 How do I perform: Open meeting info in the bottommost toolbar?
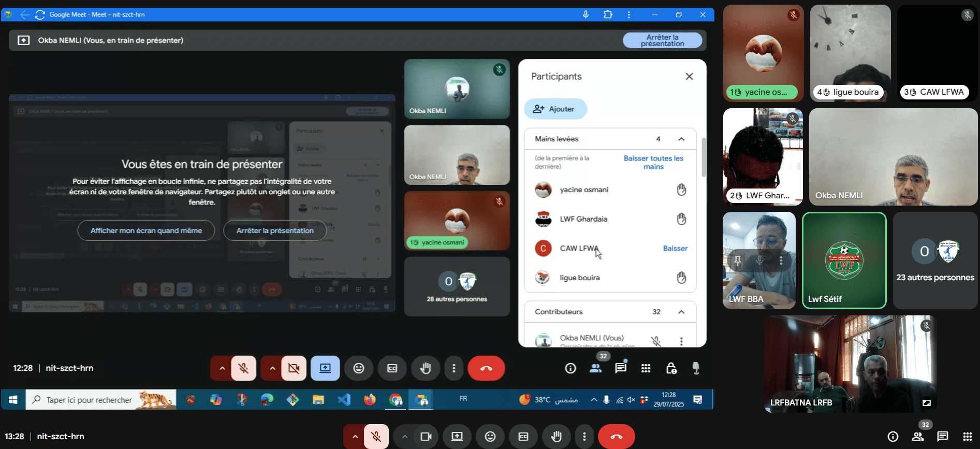pyautogui.click(x=893, y=437)
